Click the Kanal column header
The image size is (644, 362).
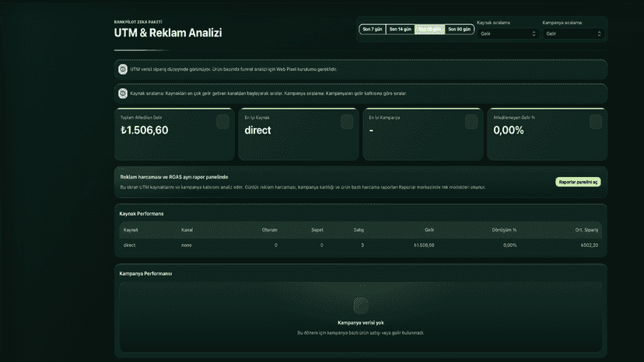(x=187, y=230)
